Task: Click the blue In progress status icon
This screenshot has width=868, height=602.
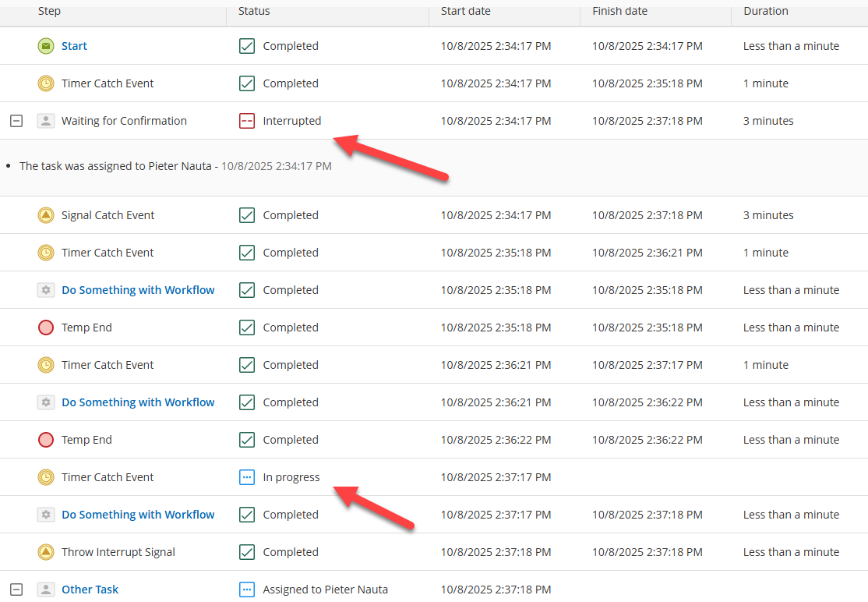Action: pyautogui.click(x=247, y=477)
